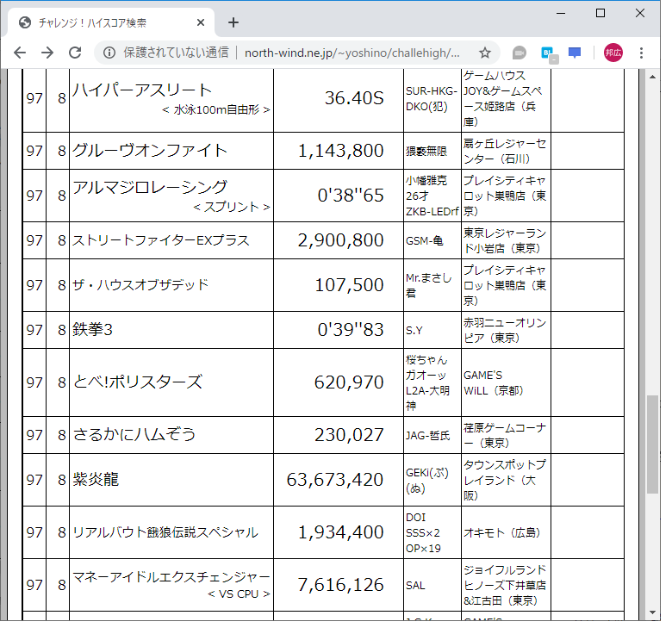Click game title ストリートファイターEXプラス

(x=161, y=240)
